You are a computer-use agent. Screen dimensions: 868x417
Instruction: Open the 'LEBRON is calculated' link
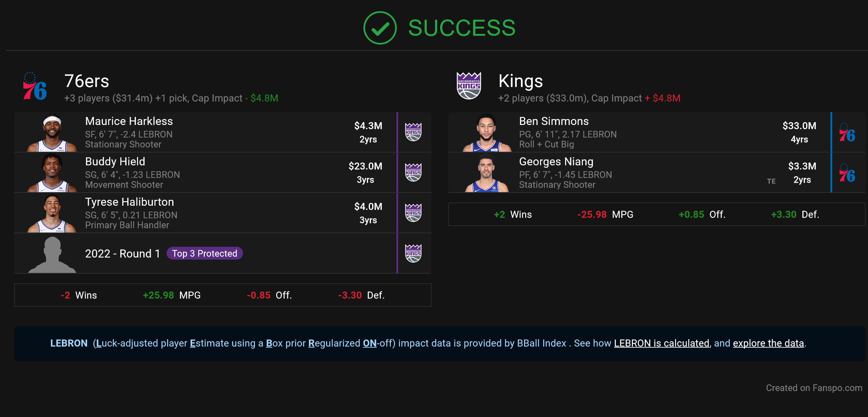[661, 343]
